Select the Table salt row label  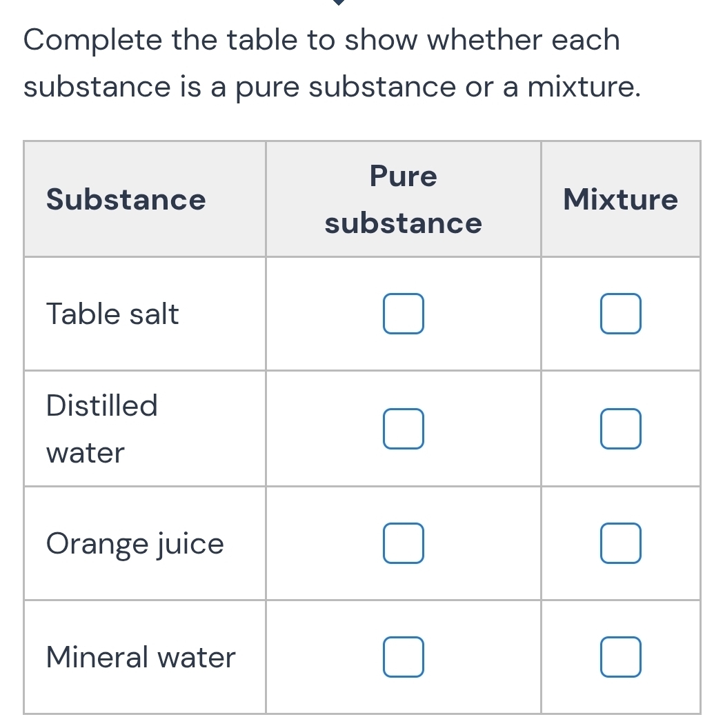pos(112,313)
